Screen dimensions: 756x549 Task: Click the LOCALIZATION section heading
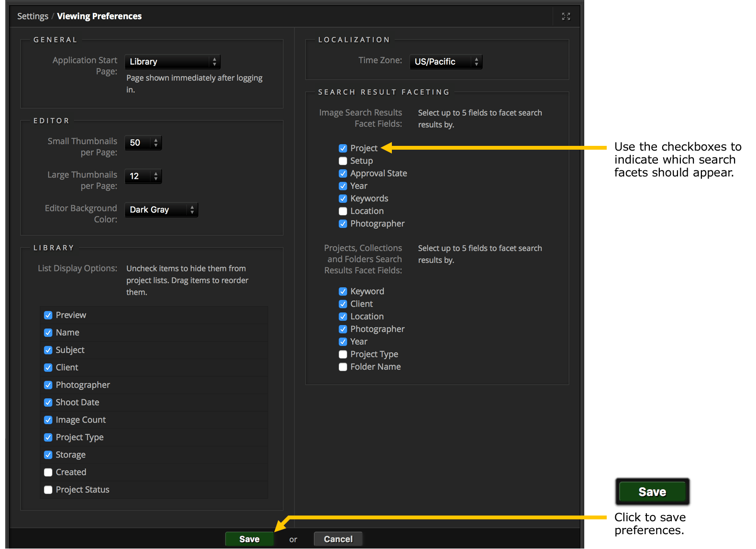point(354,40)
